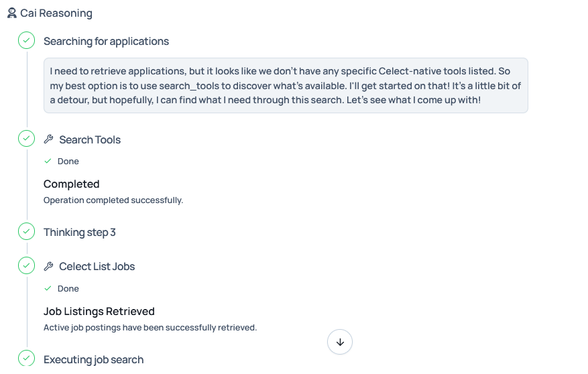Click the Done status under Search Tools
Viewport: 588px width, 374px height.
click(x=68, y=162)
